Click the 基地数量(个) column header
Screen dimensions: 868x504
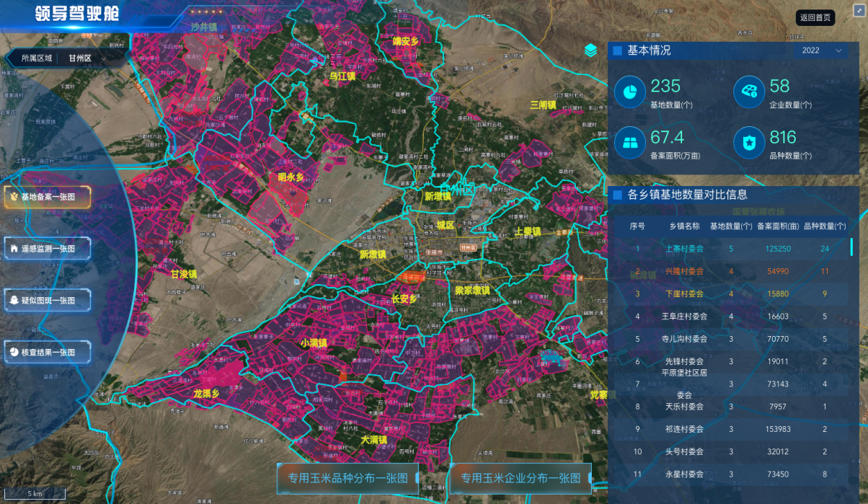(731, 226)
